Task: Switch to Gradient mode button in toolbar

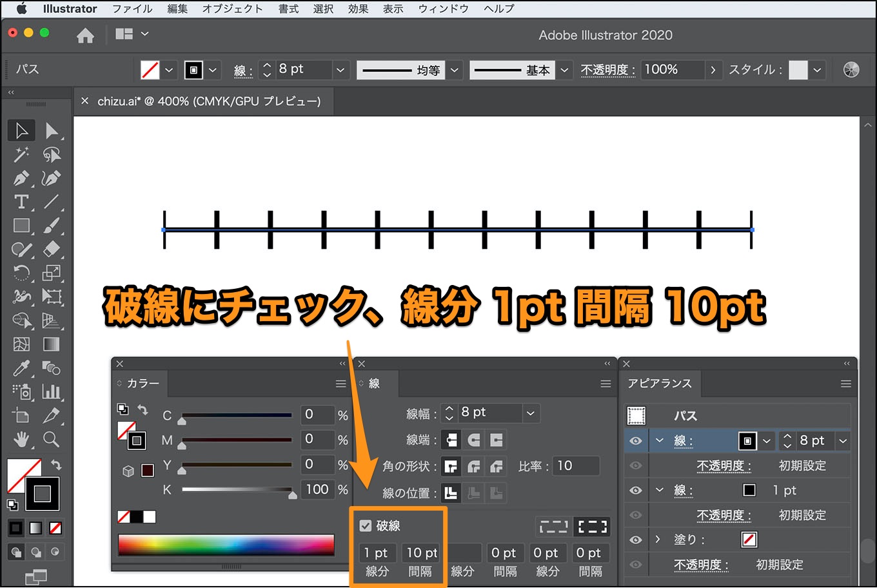Action: pos(36,529)
